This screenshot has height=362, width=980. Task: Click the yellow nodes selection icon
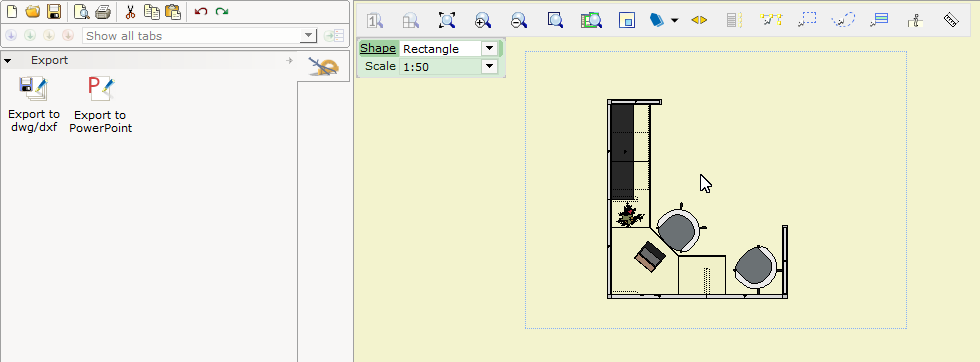pyautogui.click(x=771, y=20)
